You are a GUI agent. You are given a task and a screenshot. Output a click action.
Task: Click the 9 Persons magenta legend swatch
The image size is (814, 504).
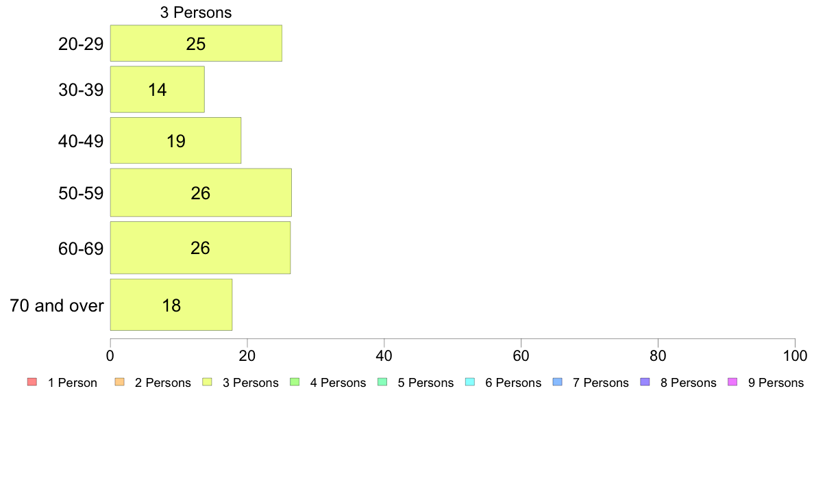click(x=732, y=383)
